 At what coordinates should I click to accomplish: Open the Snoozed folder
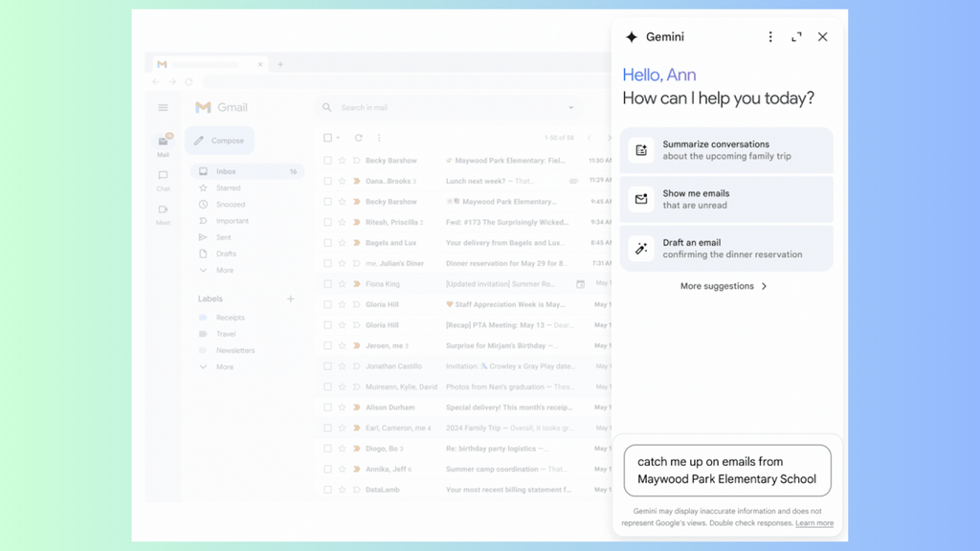tap(230, 205)
